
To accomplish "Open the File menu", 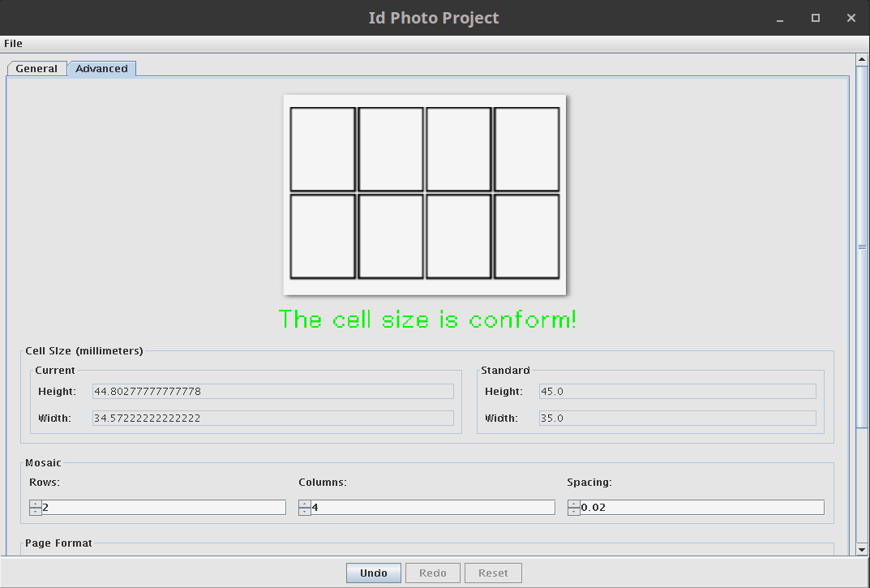I will [13, 44].
